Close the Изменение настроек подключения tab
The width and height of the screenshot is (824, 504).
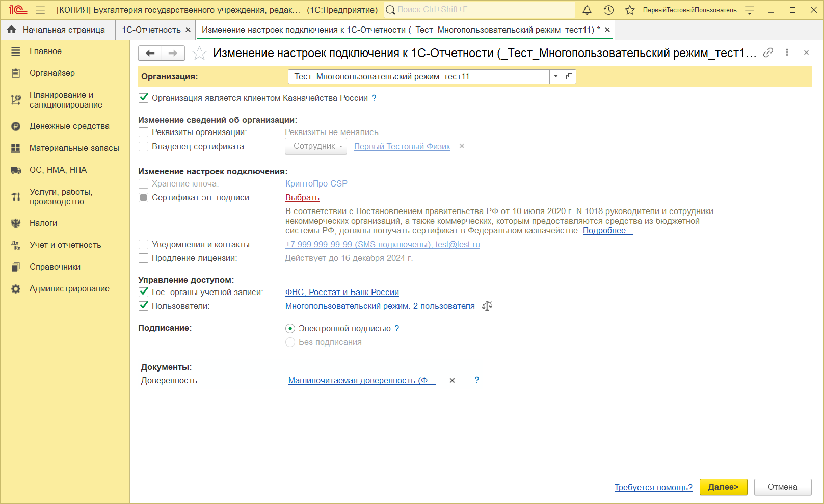coord(607,30)
